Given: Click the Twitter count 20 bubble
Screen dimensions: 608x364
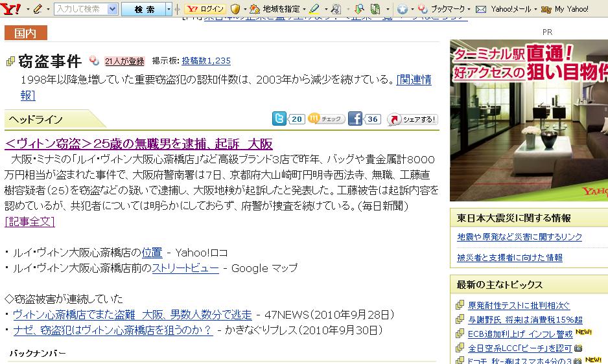Looking at the screenshot, I should click(x=296, y=119).
